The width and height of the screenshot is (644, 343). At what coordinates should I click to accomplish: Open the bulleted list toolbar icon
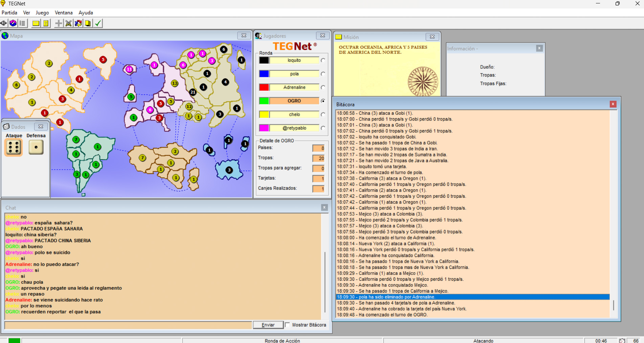(22, 23)
